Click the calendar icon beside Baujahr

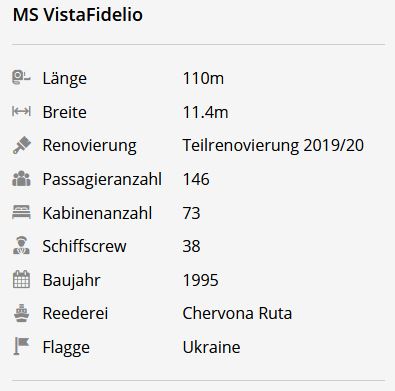pyautogui.click(x=21, y=279)
